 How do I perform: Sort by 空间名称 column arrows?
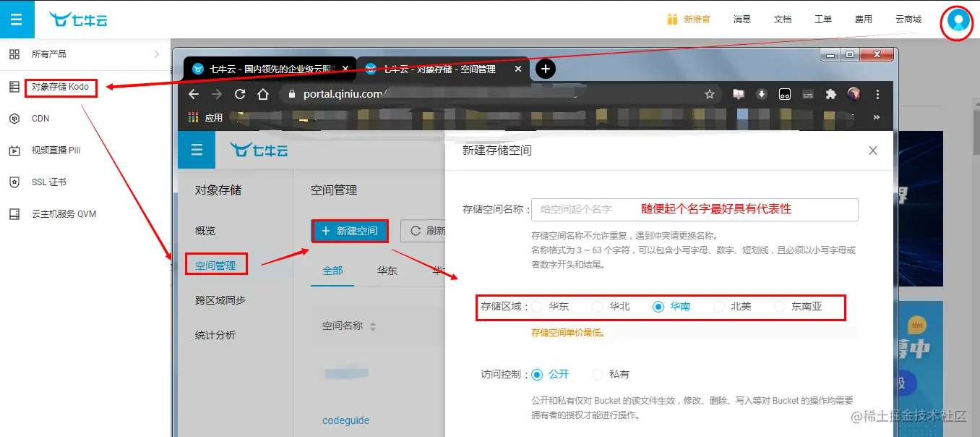pos(373,327)
